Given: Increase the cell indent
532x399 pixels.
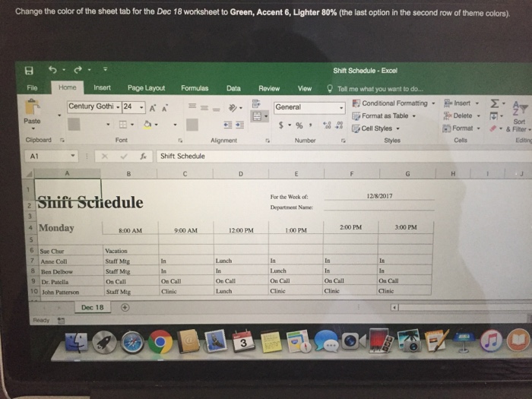Looking at the screenshot, I should tap(240, 125).
